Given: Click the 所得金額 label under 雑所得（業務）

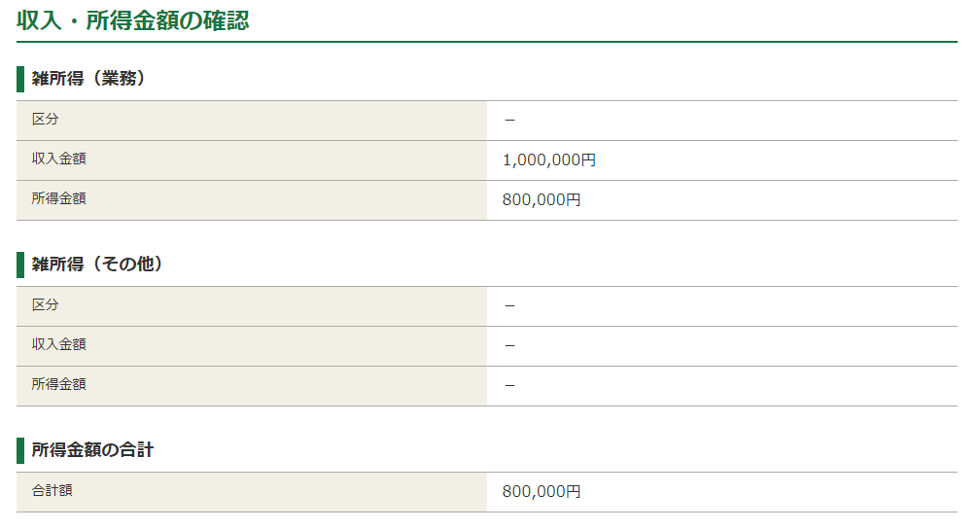Looking at the screenshot, I should click(x=58, y=198).
